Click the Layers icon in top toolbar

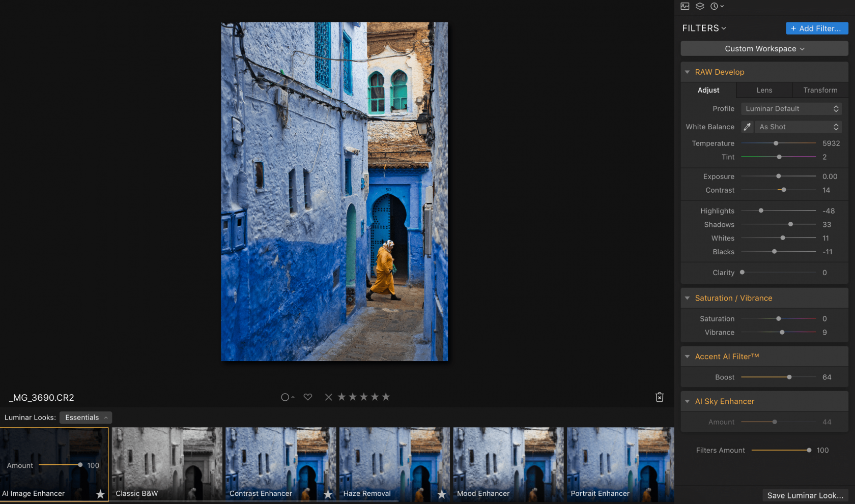point(700,6)
